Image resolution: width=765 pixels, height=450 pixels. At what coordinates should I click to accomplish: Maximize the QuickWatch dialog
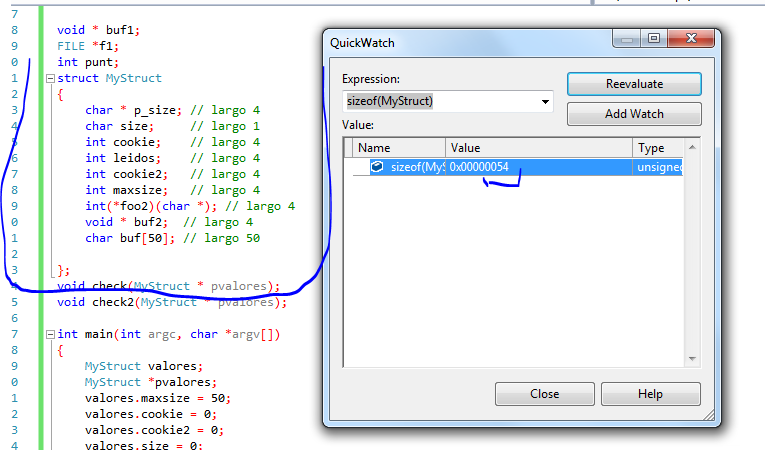click(653, 39)
